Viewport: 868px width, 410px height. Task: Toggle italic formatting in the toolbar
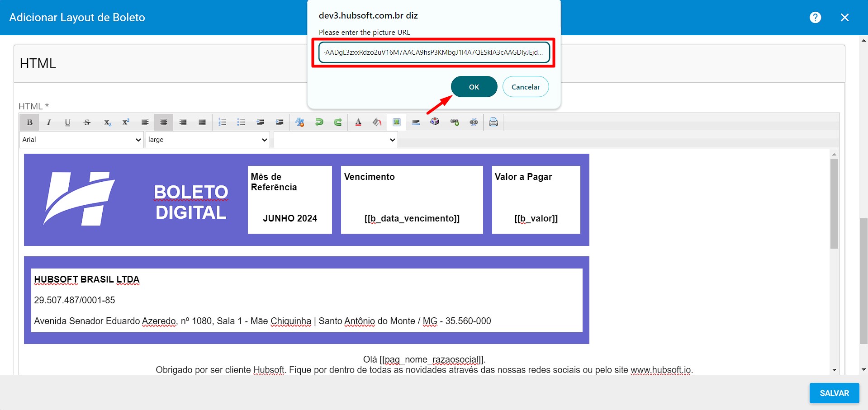pyautogui.click(x=49, y=122)
